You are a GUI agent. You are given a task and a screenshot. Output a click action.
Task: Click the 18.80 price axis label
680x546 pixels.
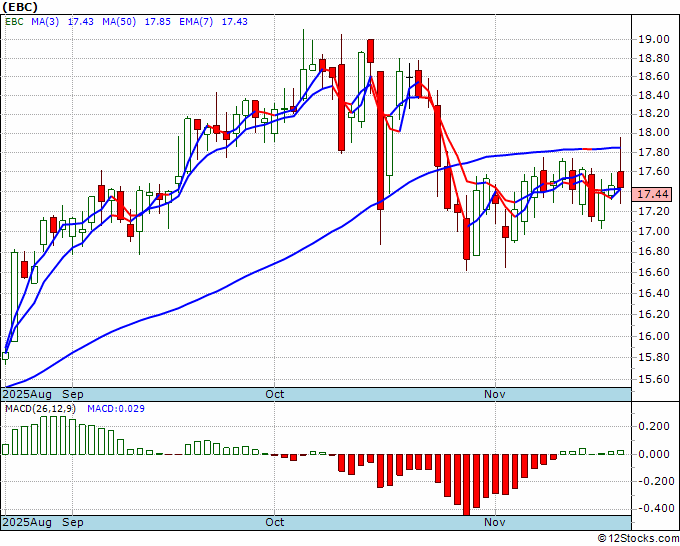[x=654, y=58]
